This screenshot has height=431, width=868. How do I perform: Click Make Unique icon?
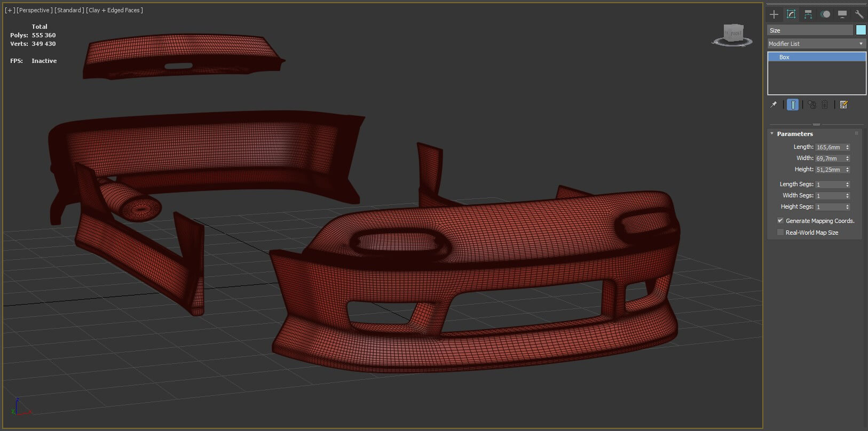tap(812, 105)
